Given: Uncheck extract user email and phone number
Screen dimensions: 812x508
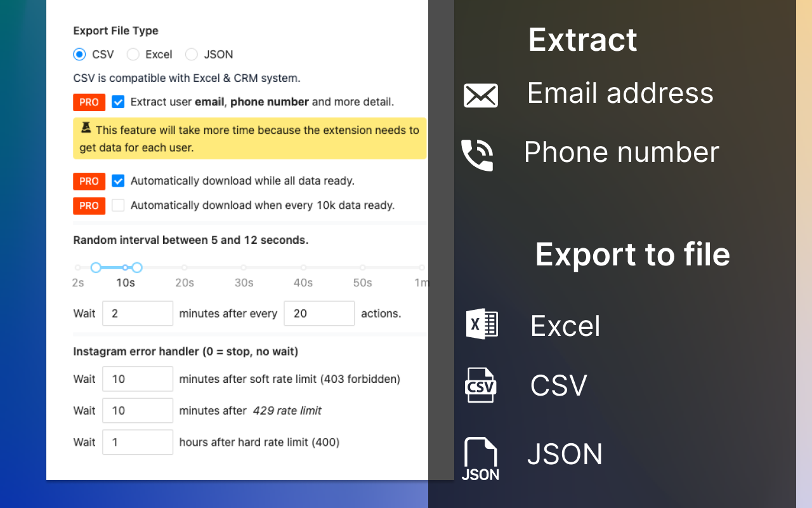Looking at the screenshot, I should pyautogui.click(x=118, y=102).
